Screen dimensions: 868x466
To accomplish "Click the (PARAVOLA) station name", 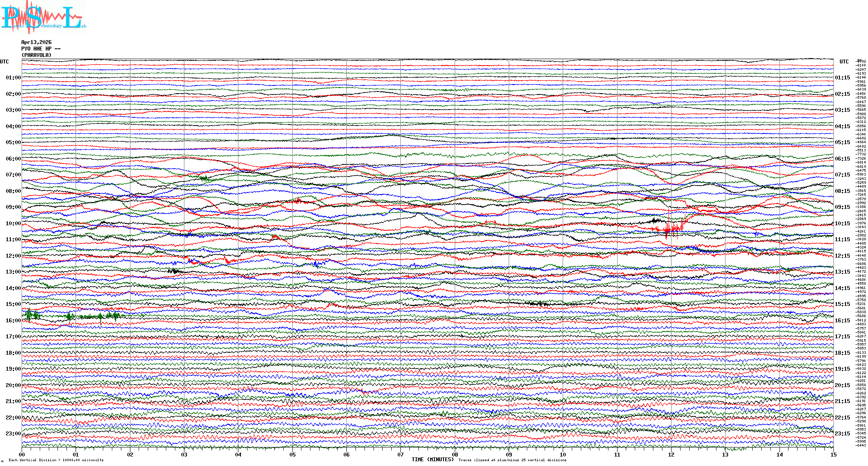I will pos(36,55).
